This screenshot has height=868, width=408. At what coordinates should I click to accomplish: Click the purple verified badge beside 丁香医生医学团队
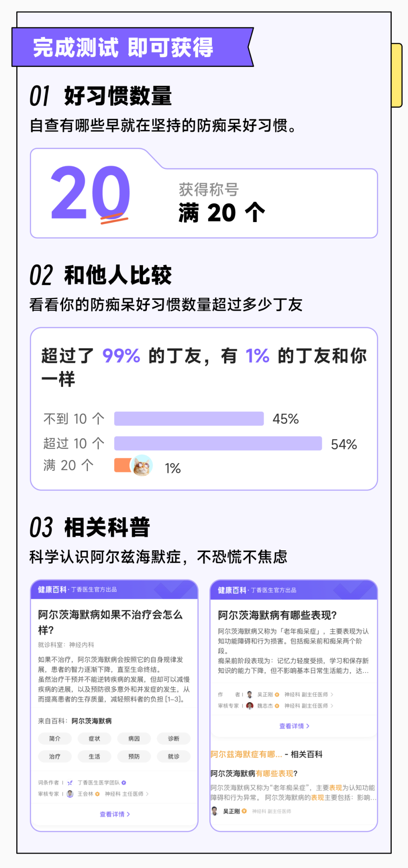[124, 783]
